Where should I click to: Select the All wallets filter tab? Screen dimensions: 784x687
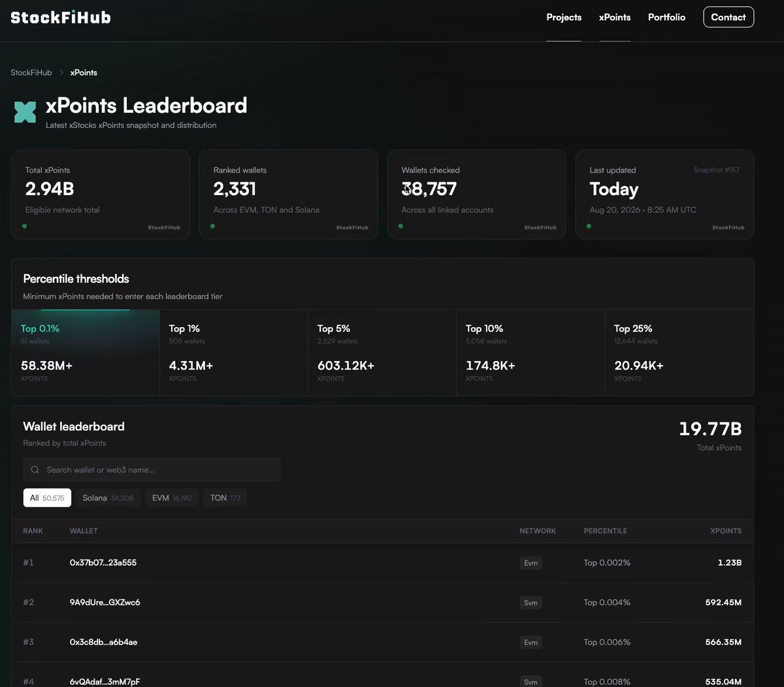(x=47, y=498)
